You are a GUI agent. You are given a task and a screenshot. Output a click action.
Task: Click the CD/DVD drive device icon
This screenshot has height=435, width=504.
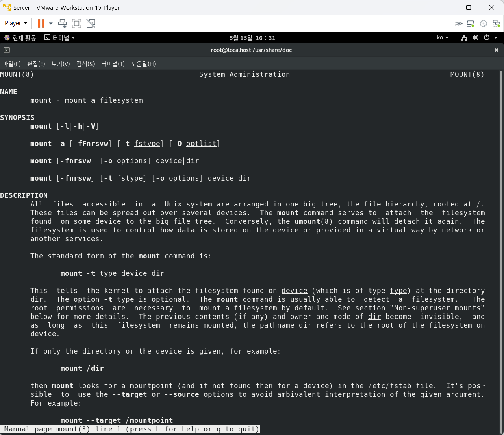tap(484, 24)
